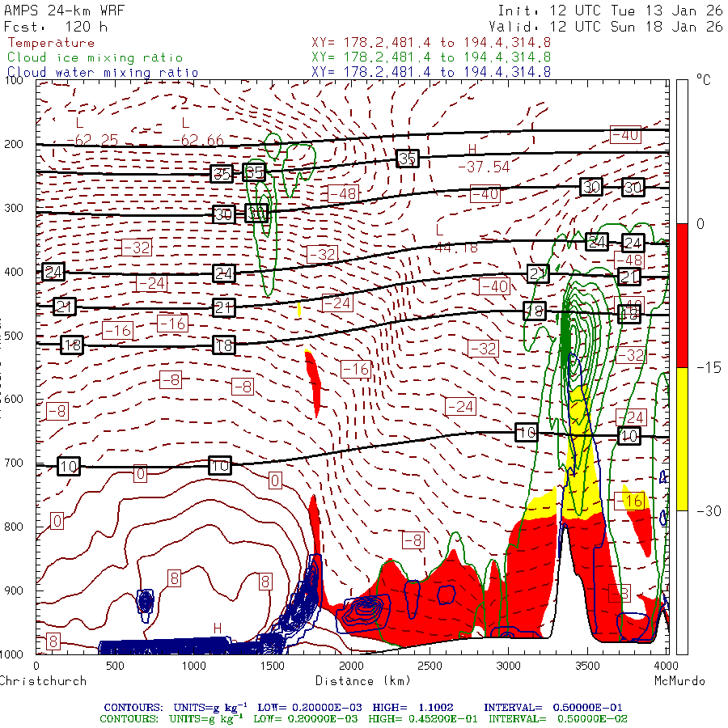Click the 700 tick on pressure axis
The width and height of the screenshot is (728, 728).
(14, 463)
